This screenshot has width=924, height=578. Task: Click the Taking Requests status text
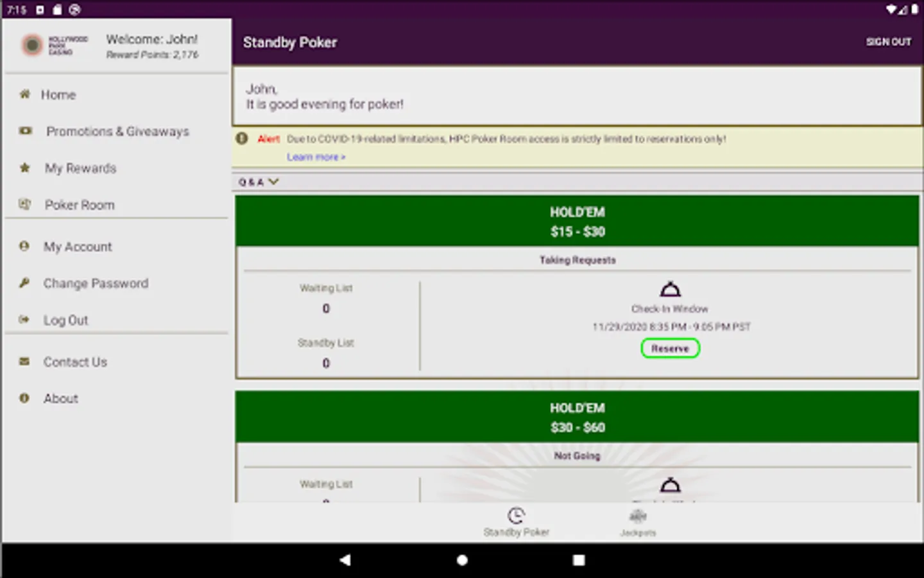(x=577, y=260)
